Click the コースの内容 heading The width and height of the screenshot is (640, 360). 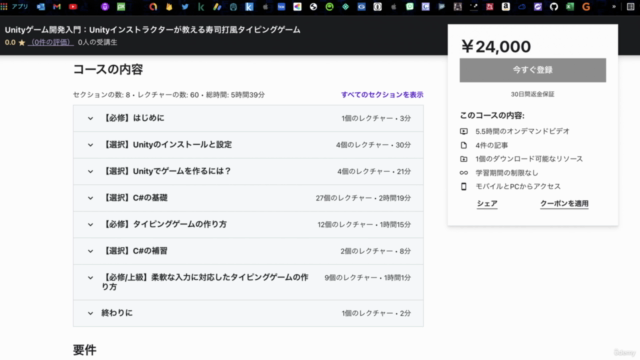pos(108,69)
